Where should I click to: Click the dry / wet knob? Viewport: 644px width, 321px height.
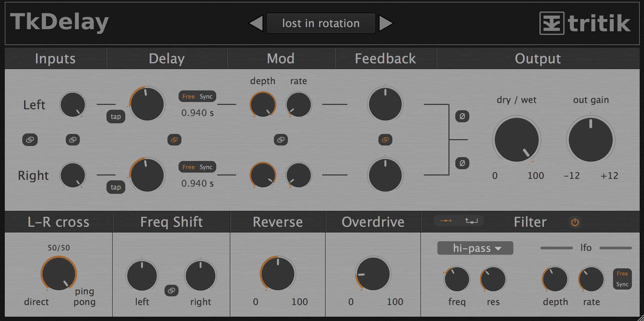517,139
